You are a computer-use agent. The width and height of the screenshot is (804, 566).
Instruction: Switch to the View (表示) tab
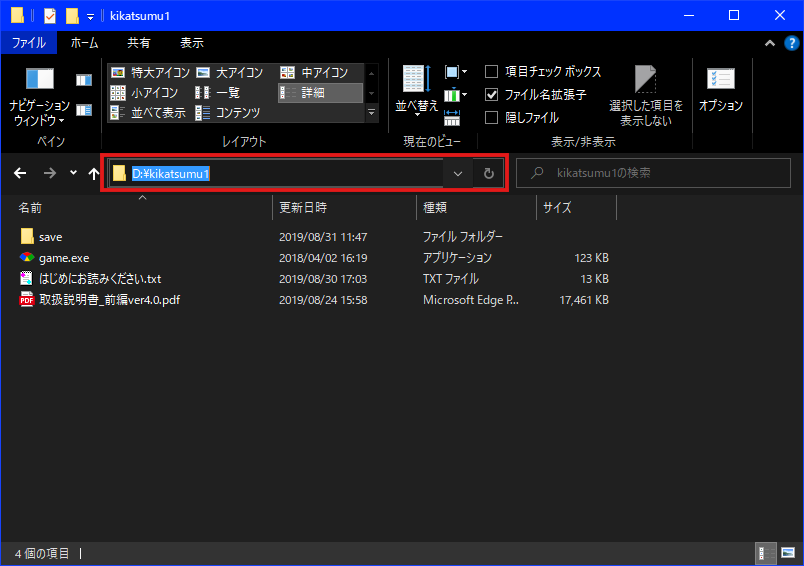pos(192,43)
